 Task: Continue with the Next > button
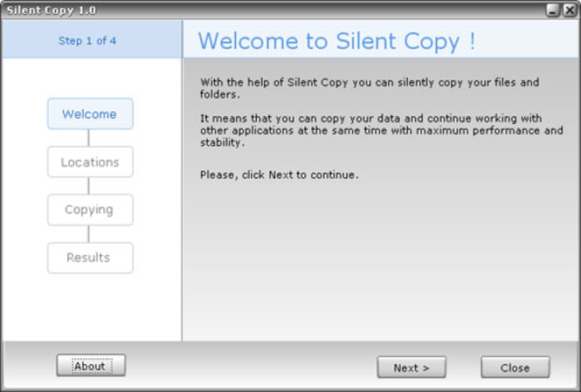tap(412, 368)
